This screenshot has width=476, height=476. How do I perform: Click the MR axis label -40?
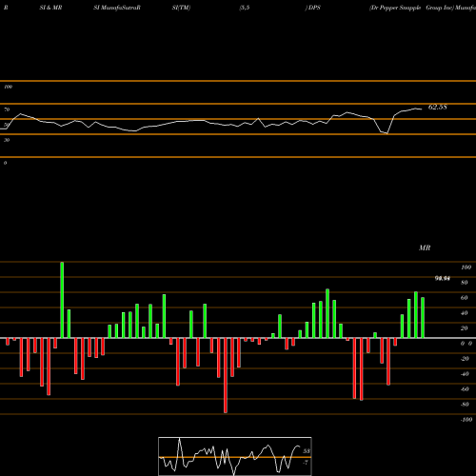465,374
